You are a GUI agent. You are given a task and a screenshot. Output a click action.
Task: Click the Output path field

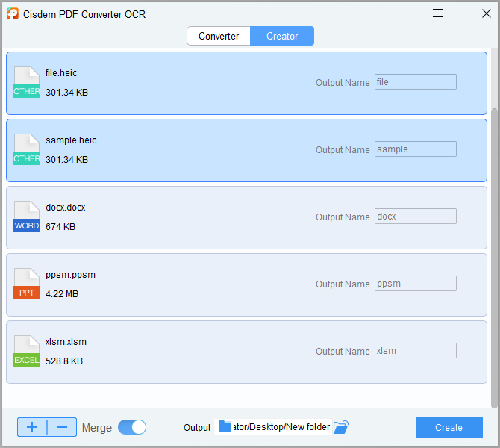[273, 427]
